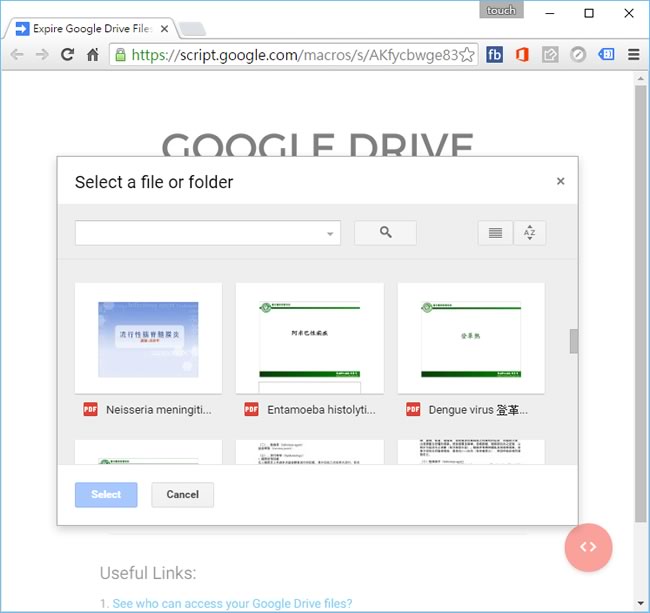Select the partially visible bottom-right document thumbnail
The image size is (650, 613).
click(x=471, y=452)
